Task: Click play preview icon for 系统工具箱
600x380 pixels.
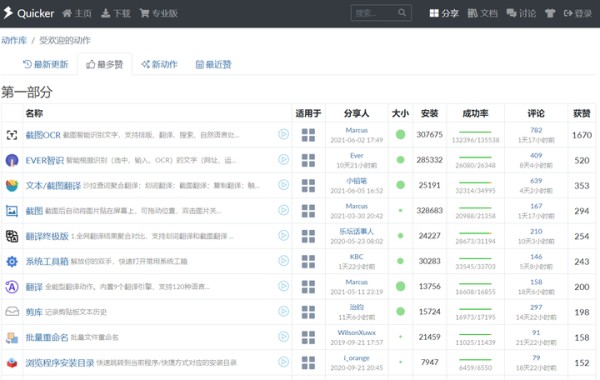Action: click(x=283, y=261)
